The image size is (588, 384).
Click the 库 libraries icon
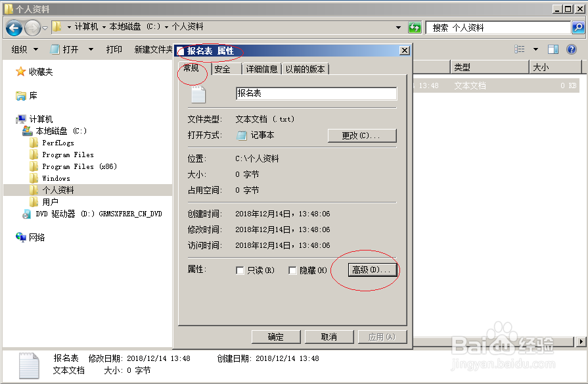[20, 96]
